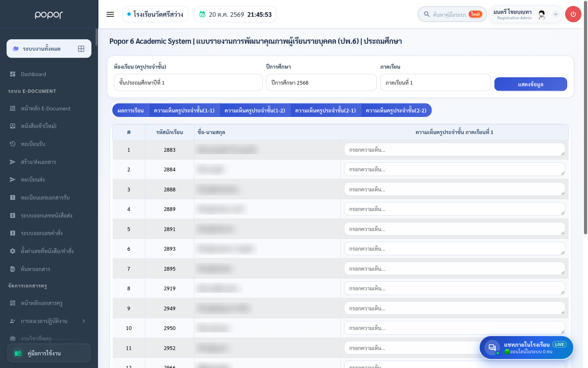Click the red power logout icon
588x368 pixels.
[x=573, y=14]
